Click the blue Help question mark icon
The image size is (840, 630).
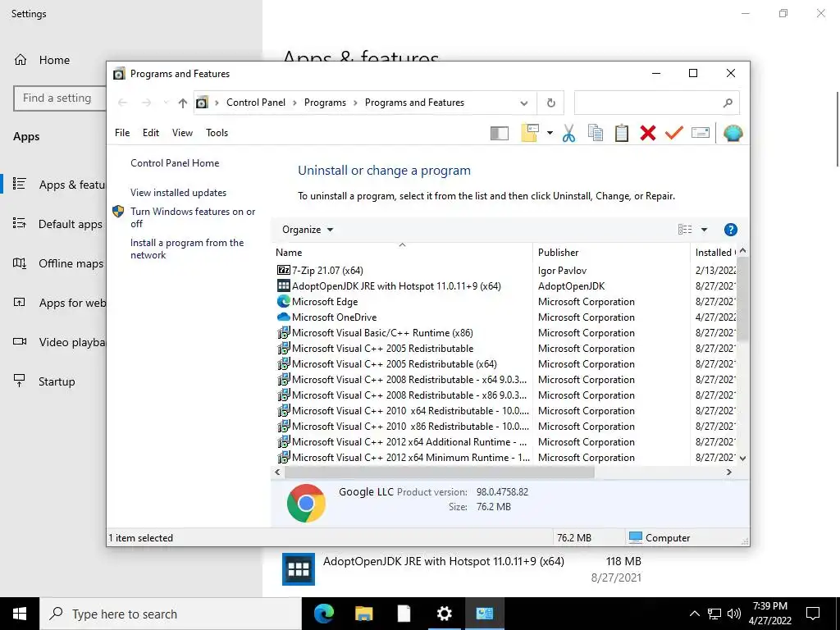[x=730, y=230]
